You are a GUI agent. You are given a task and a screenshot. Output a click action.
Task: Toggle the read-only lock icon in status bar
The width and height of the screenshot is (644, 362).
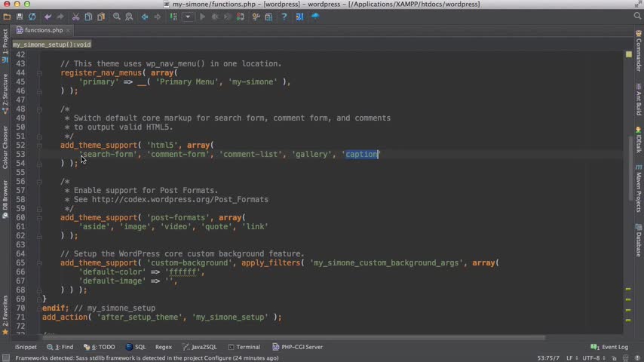pos(614,358)
